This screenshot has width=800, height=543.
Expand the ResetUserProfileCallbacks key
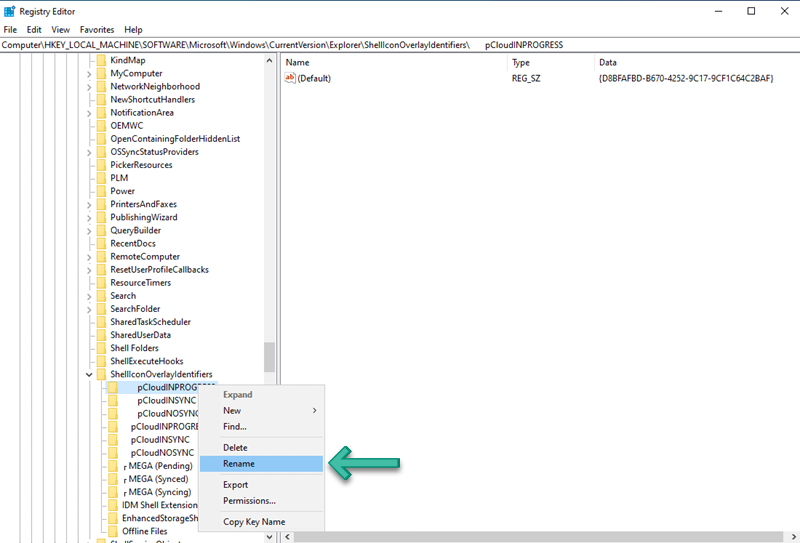[89, 270]
